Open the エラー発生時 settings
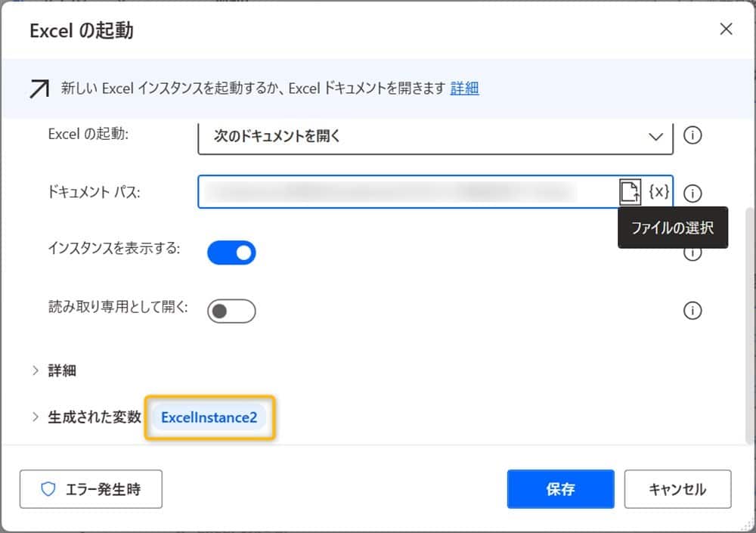 [91, 489]
